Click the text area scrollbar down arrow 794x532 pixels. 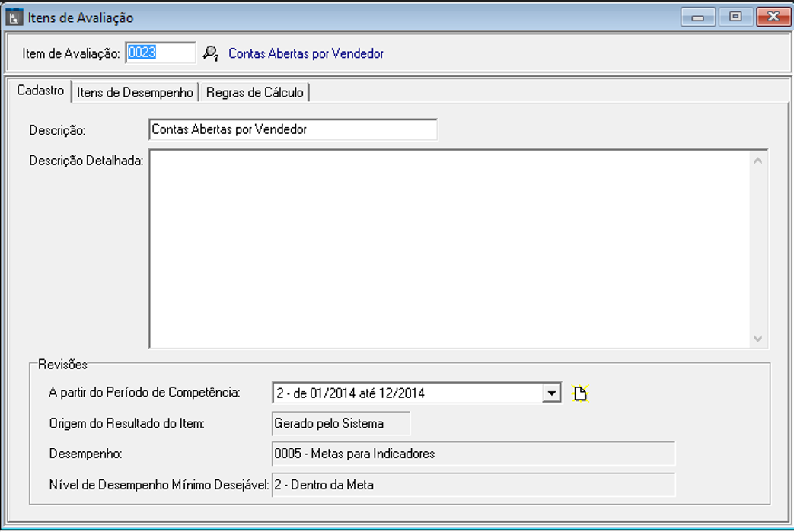tap(757, 338)
